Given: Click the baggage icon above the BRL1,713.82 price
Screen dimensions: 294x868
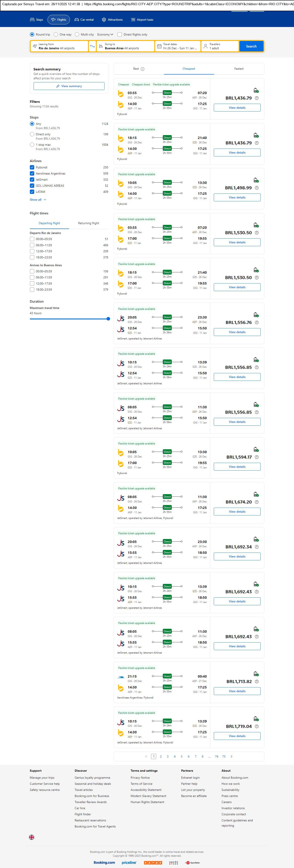Looking at the screenshot, I should (256, 674).
